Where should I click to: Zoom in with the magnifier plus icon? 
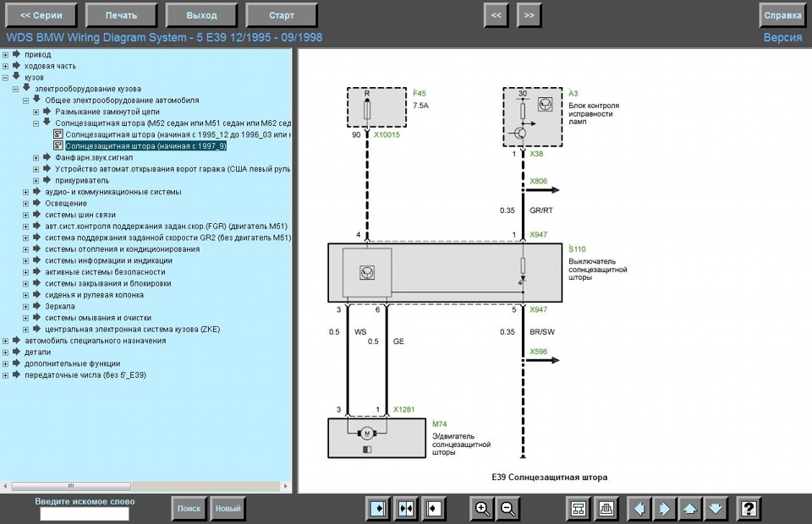(481, 509)
